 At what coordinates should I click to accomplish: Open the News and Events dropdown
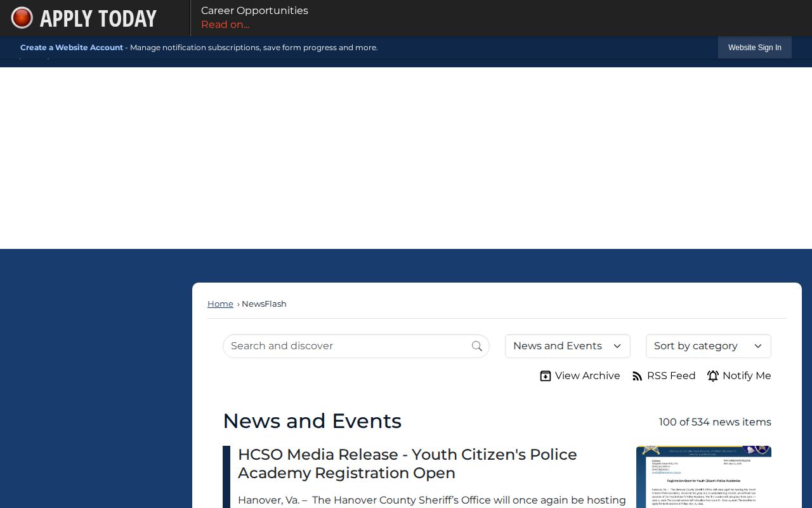568,346
